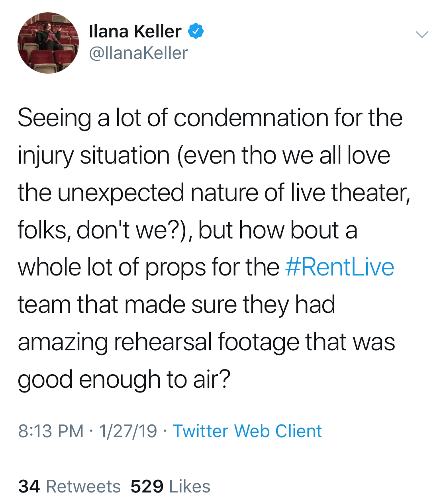Click 'good enough to air?' line

pyautogui.click(x=124, y=379)
